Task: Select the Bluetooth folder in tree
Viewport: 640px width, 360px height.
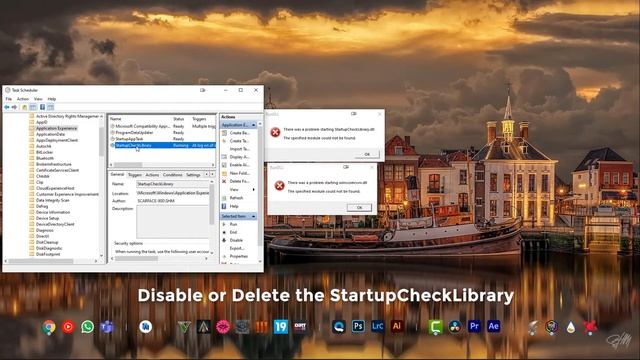Action: (x=45, y=158)
